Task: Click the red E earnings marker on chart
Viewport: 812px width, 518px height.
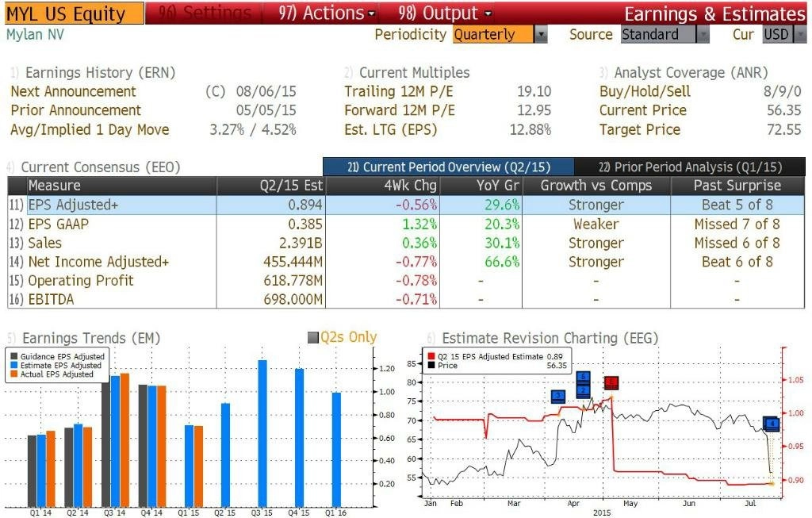Action: click(x=611, y=383)
